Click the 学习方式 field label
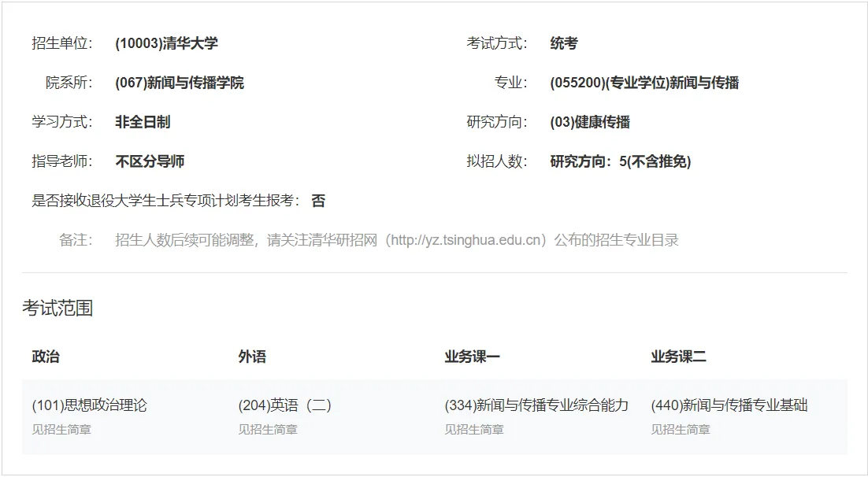 pyautogui.click(x=62, y=122)
